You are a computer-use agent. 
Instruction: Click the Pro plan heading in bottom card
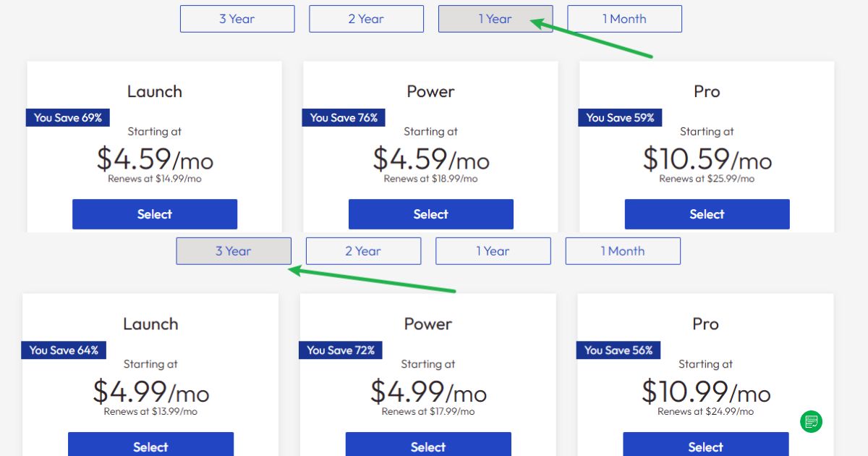(x=705, y=324)
